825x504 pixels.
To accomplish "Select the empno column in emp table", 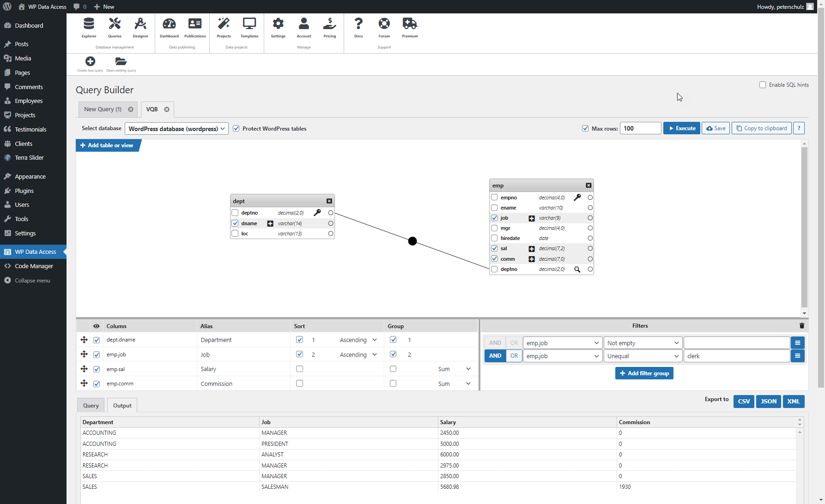I will point(494,197).
